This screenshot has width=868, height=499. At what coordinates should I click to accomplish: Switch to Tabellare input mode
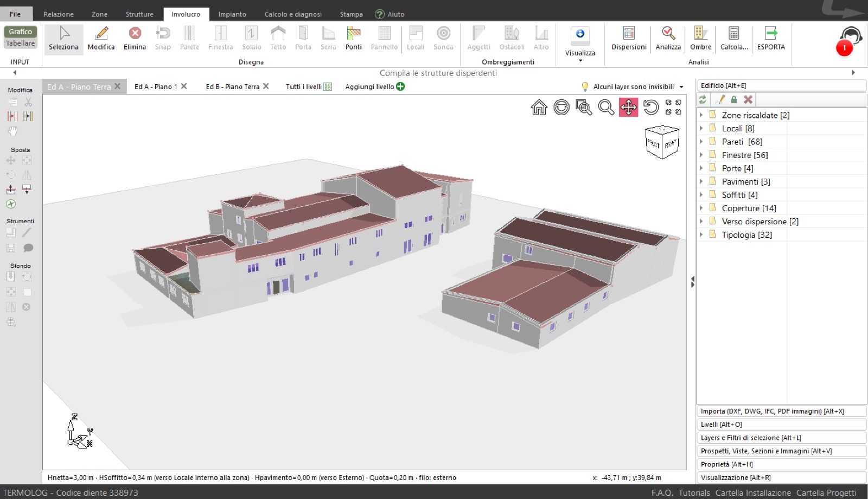click(x=21, y=43)
